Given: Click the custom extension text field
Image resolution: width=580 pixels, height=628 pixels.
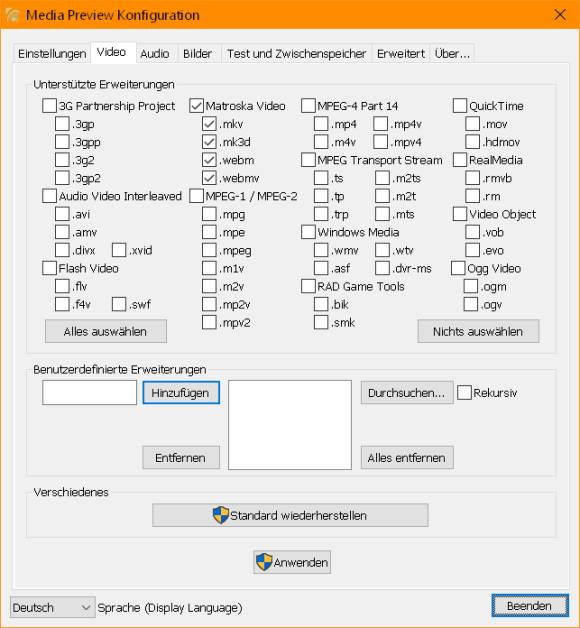Looking at the screenshot, I should pos(89,392).
